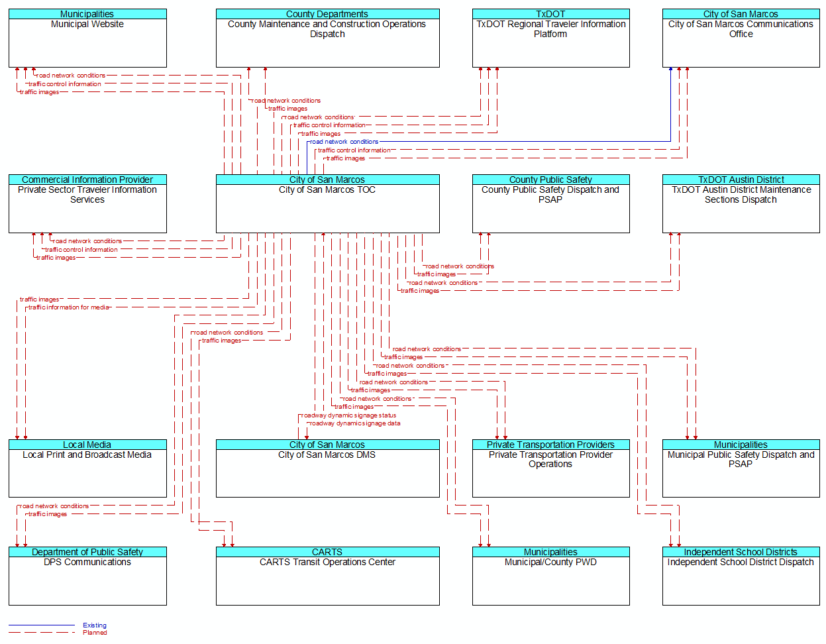
Task: Select the Private Transportation Provider Operations node
Action: coord(550,468)
